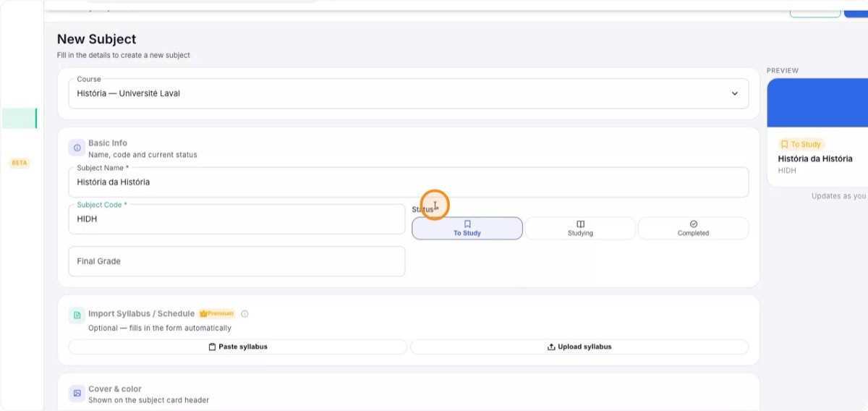Click HIDH code in preview card
This screenshot has width=868, height=411.
coord(787,170)
